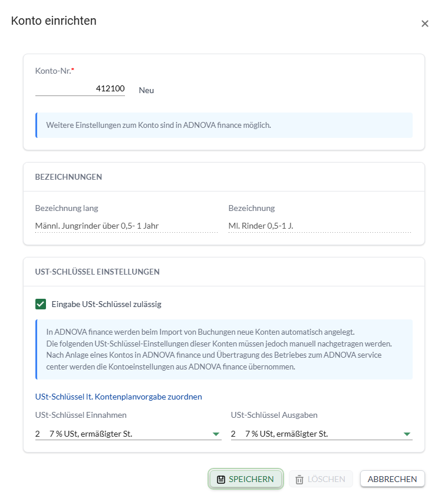The image size is (448, 495).
Task: Click the trash can icon beside Löschen
Action: pyautogui.click(x=299, y=479)
